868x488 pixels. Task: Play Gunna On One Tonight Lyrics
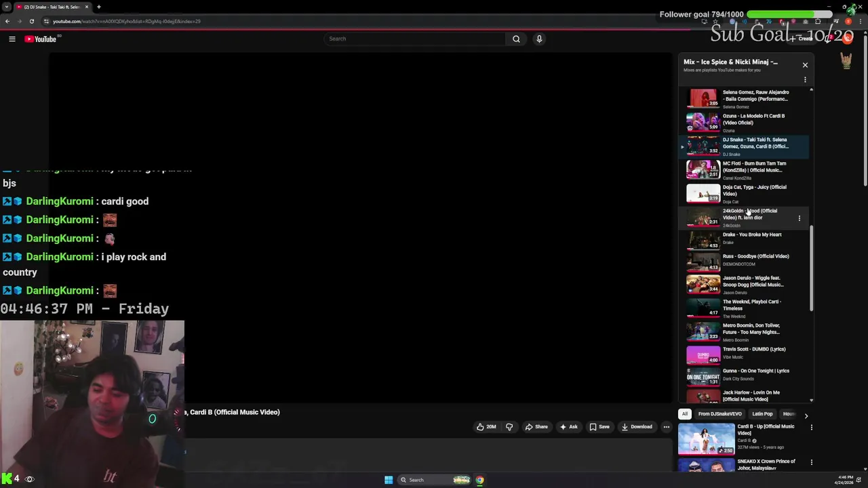click(x=744, y=375)
